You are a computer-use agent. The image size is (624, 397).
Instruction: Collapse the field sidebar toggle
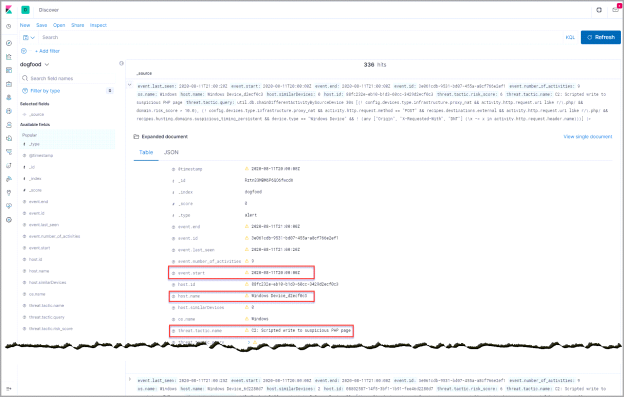click(121, 63)
